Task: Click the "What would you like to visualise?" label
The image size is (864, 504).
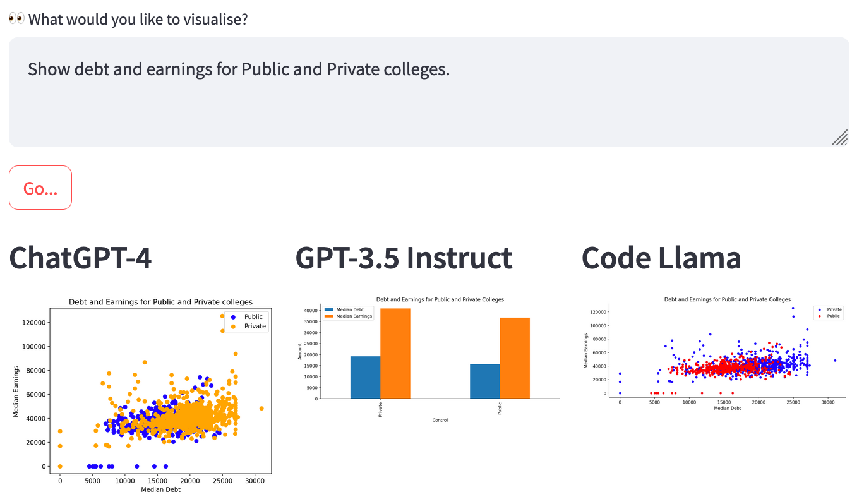Action: [138, 19]
